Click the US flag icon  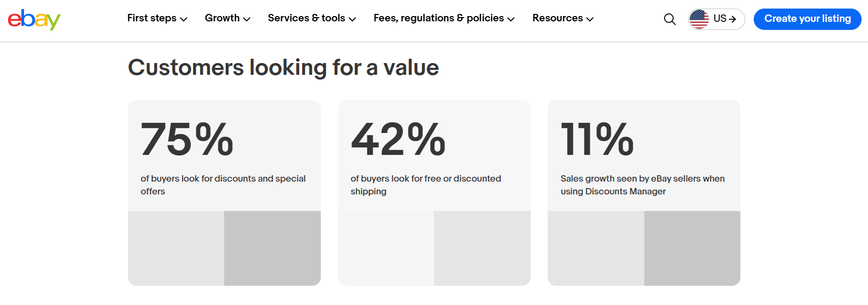[699, 19]
